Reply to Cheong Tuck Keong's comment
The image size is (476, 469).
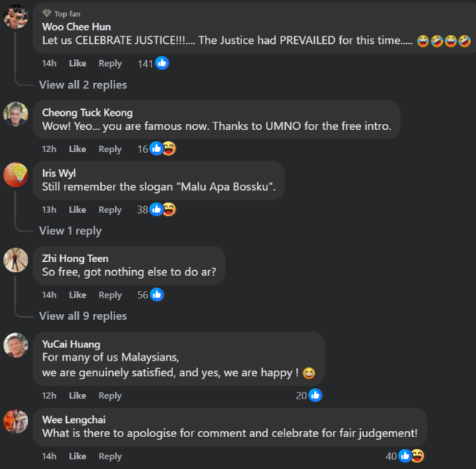coord(110,149)
